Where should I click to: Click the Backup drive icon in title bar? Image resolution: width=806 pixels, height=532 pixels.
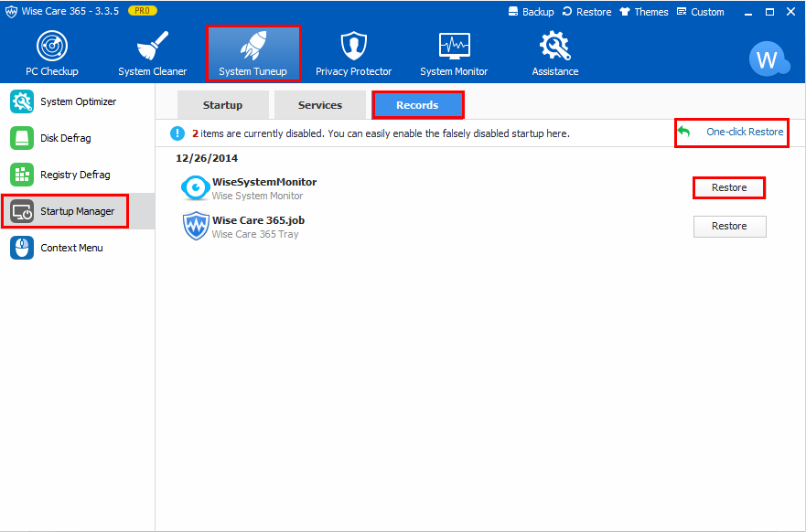tap(513, 11)
